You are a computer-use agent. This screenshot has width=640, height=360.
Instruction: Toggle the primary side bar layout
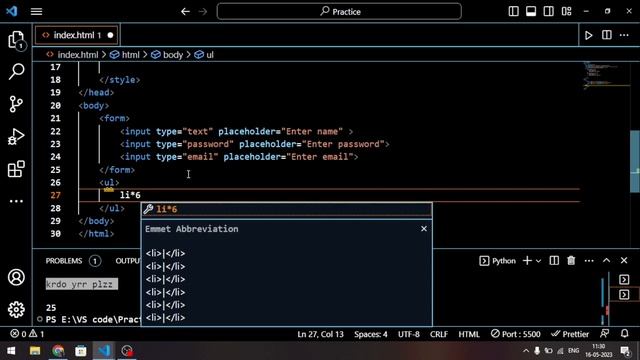point(513,11)
